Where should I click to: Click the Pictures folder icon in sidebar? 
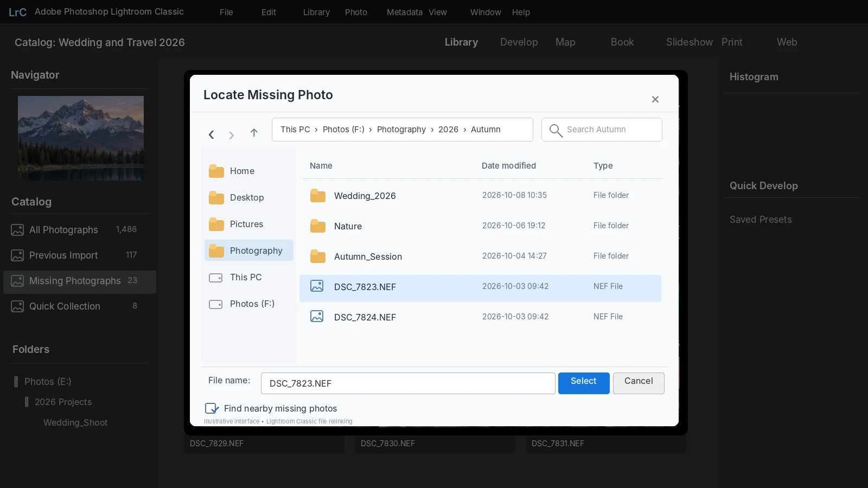tap(216, 224)
